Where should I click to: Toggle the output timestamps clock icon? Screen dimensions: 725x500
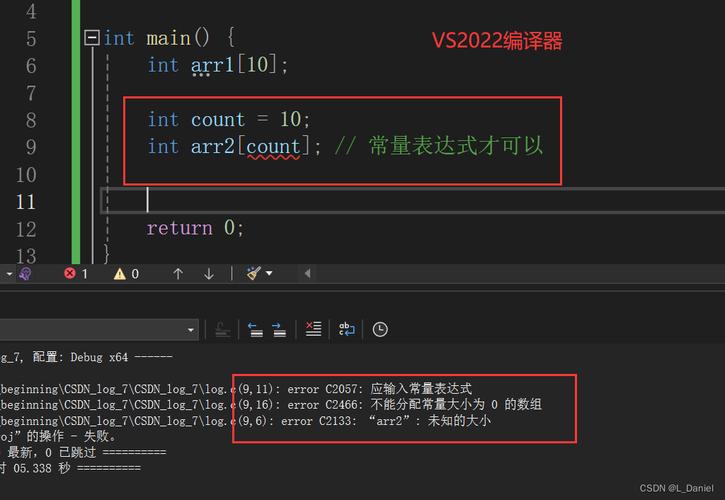(380, 329)
